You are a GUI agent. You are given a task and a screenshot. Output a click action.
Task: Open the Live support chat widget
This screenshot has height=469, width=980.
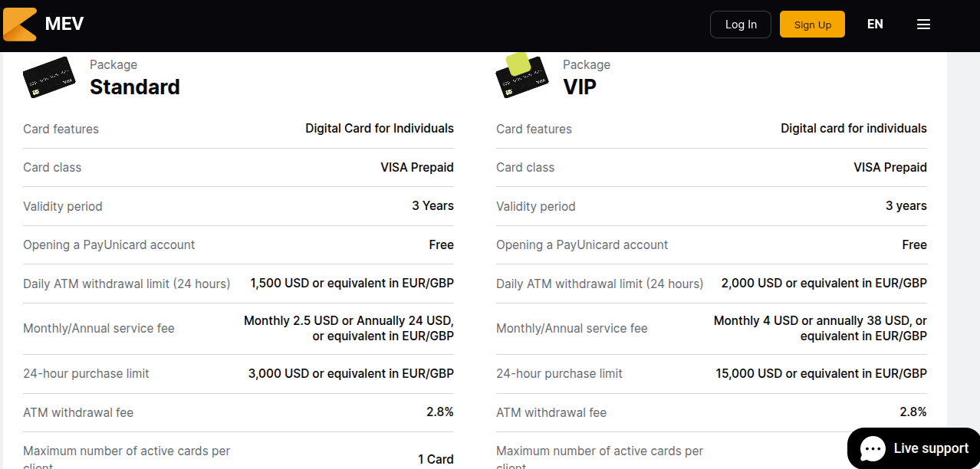coord(930,449)
